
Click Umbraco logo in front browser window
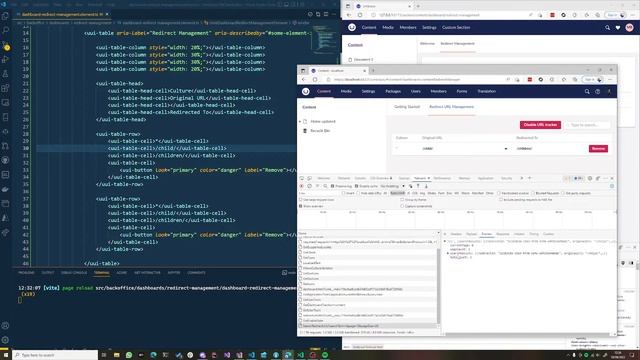pos(306,91)
